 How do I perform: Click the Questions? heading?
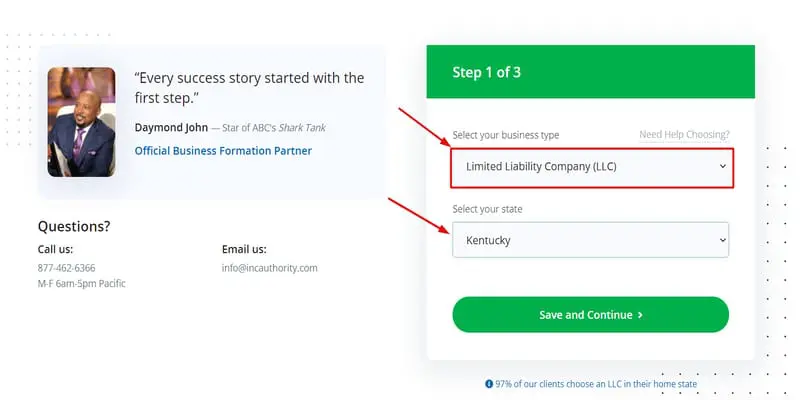tap(74, 226)
